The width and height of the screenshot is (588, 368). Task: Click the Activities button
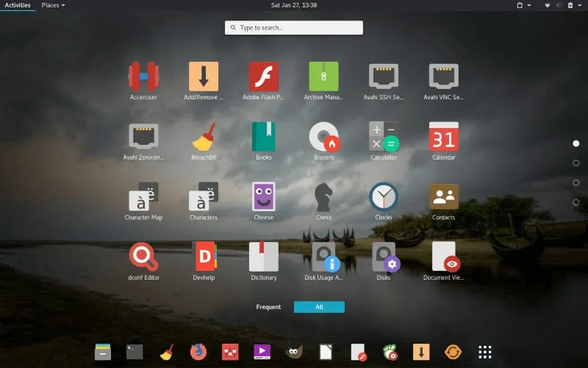pyautogui.click(x=17, y=5)
